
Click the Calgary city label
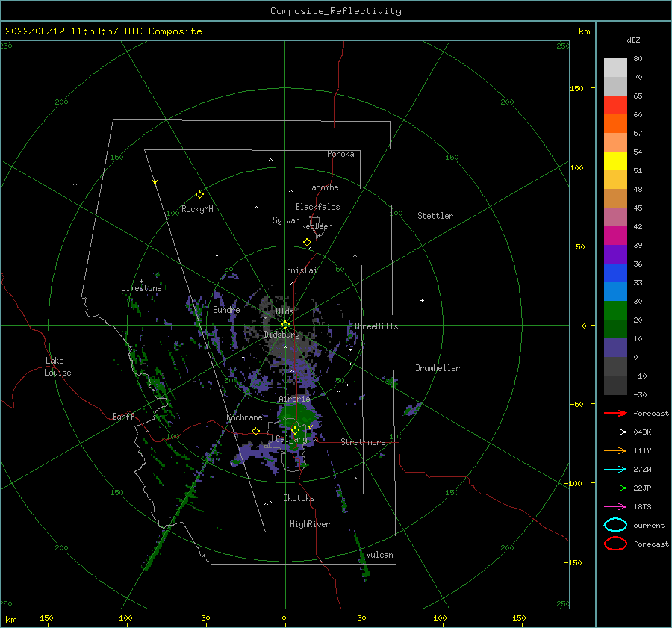pyautogui.click(x=291, y=439)
